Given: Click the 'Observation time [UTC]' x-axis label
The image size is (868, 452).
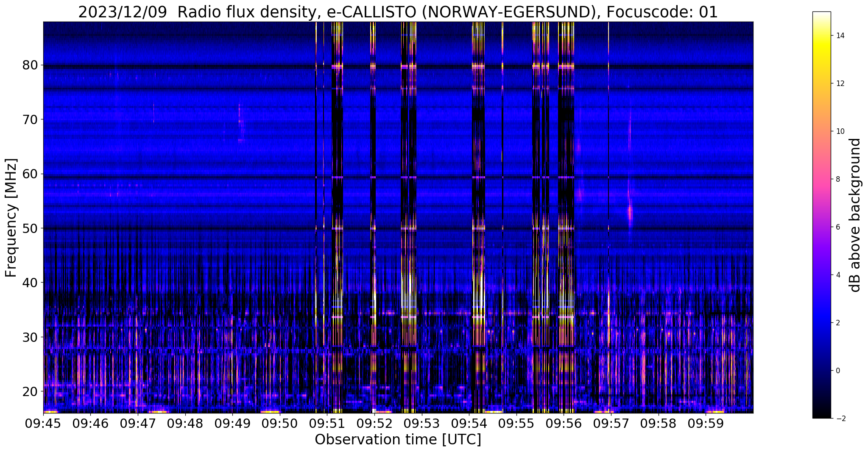Looking at the screenshot, I should 398,440.
